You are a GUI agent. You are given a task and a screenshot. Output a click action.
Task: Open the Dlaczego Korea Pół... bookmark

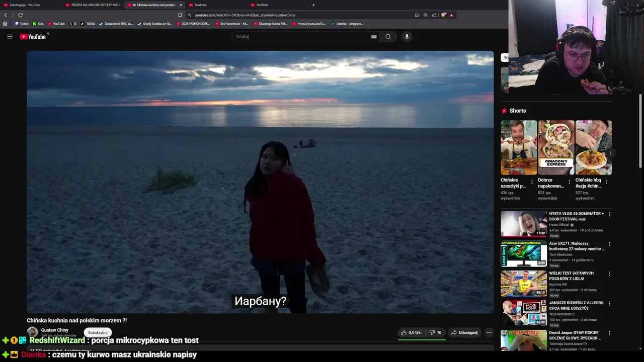270,24
